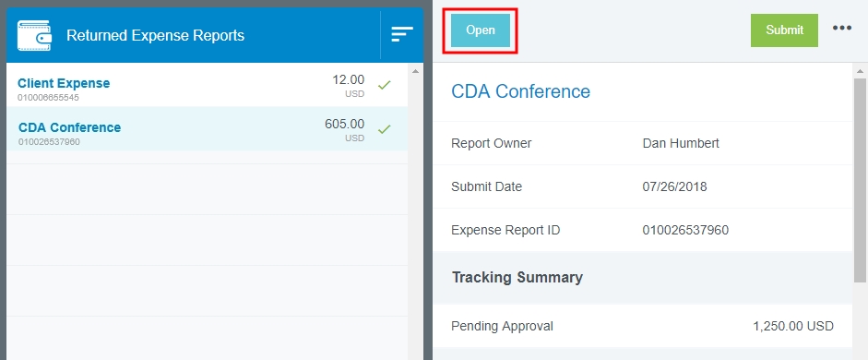Submit the CDA Conference report
868x360 pixels.
point(784,30)
